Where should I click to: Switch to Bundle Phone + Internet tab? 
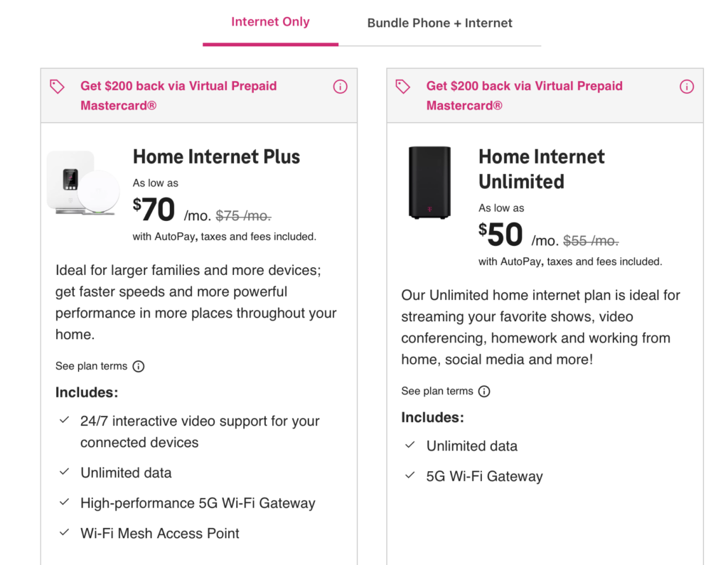click(x=439, y=23)
